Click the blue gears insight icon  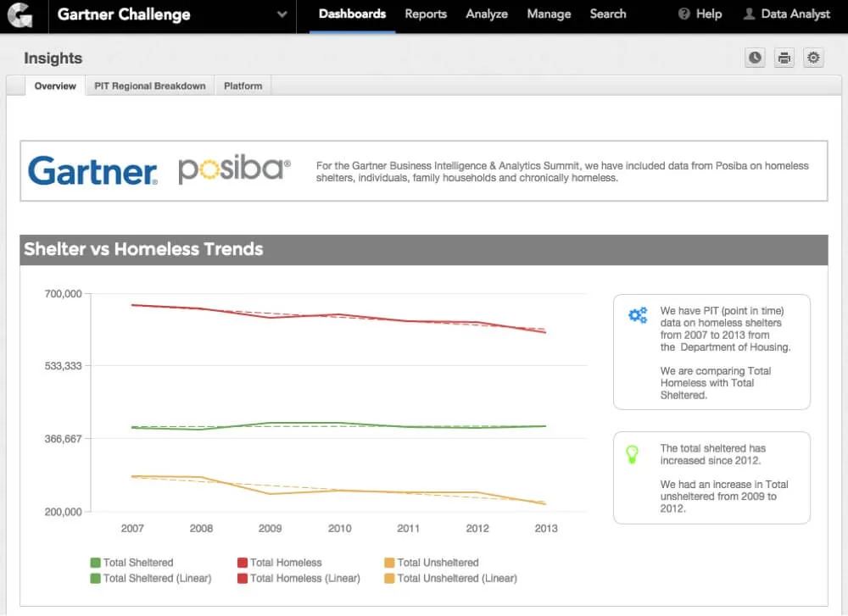[638, 316]
